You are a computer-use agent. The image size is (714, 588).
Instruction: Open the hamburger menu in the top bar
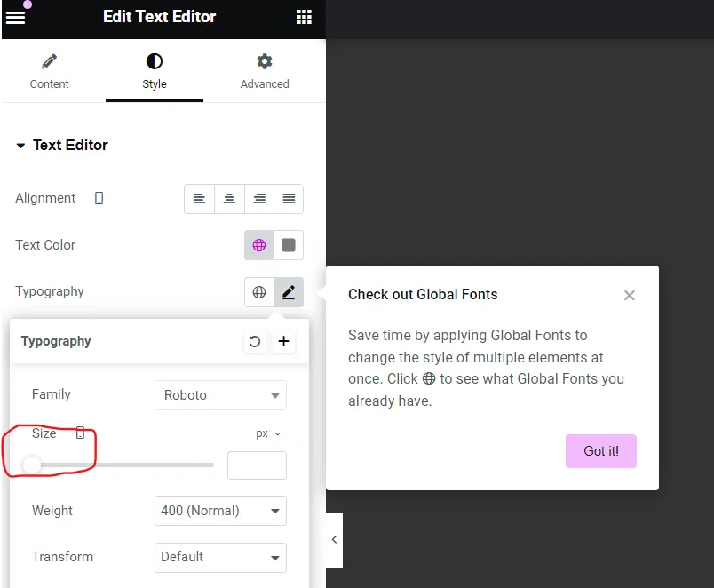coord(16,16)
